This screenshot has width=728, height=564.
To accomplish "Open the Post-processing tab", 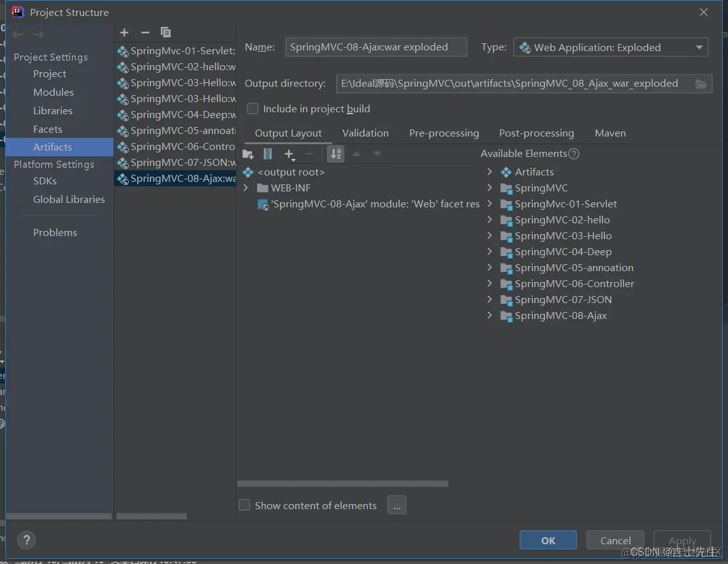I will tap(536, 133).
